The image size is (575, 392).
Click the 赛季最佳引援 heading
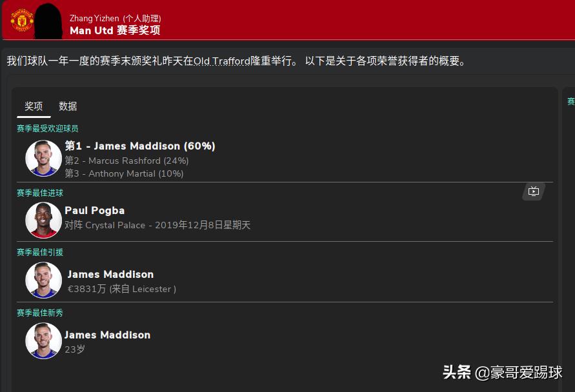pos(39,252)
